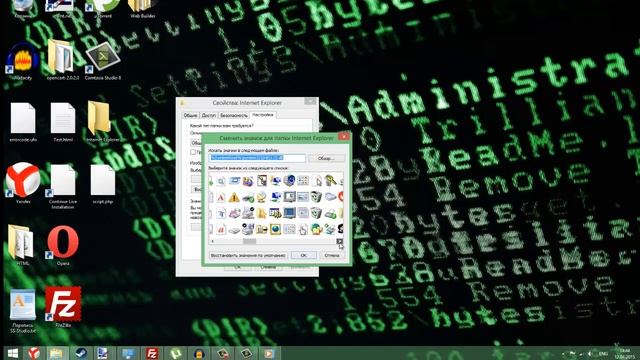Click the Обзор browse button
This screenshot has height=360, width=640.
326,158
